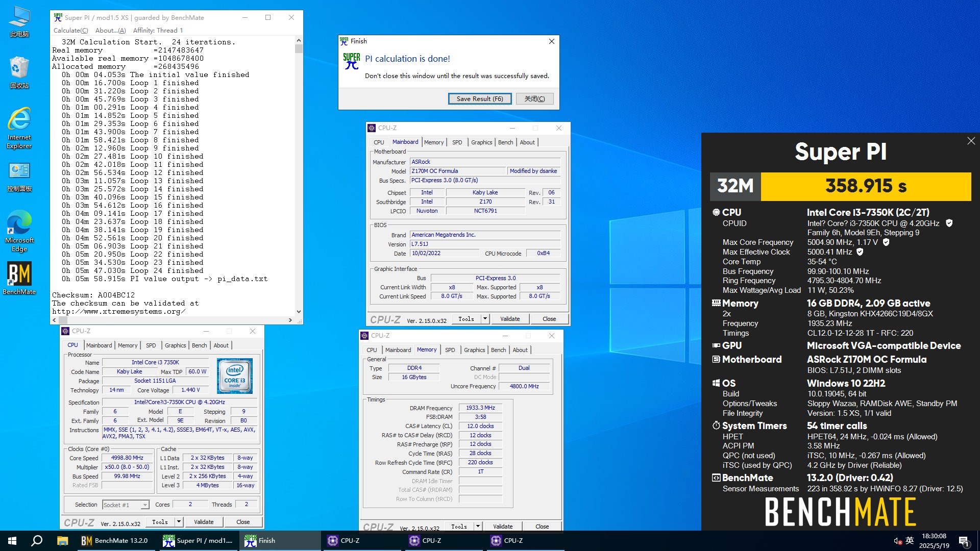This screenshot has height=551, width=980.
Task: Click DRAM Frequency 1933.3 MHz value
Action: [480, 408]
